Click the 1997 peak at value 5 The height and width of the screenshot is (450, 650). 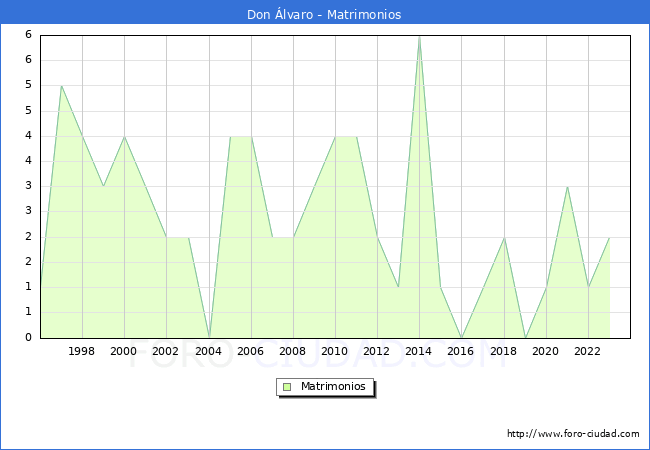(61, 86)
